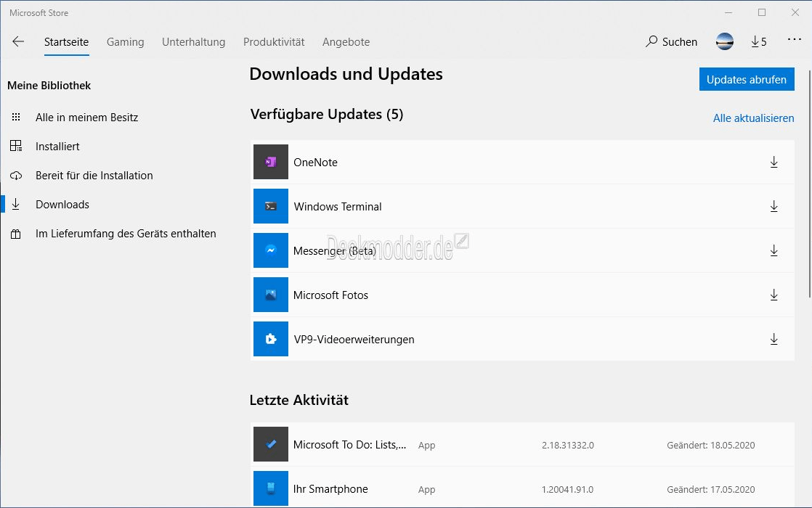
Task: Download the Windows Terminal update
Action: 774,206
